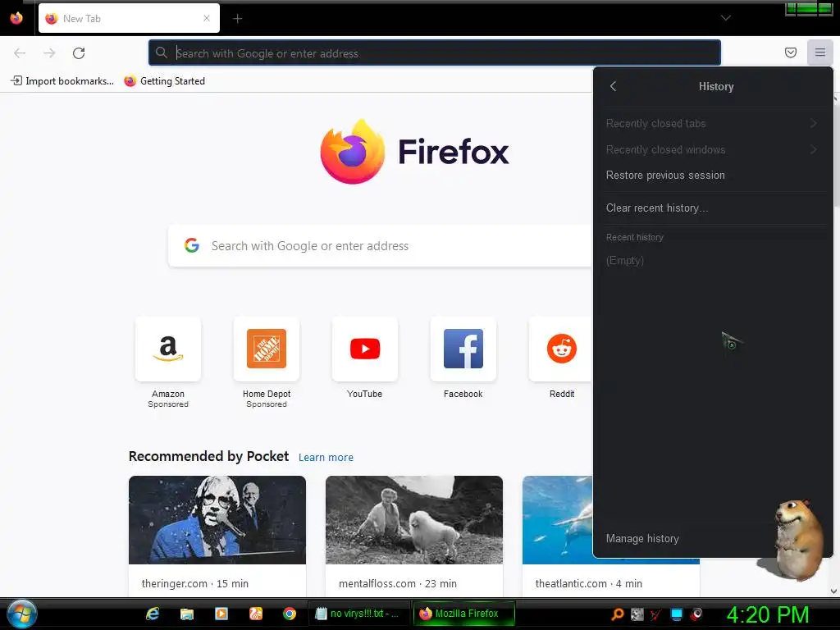Screen dimensions: 840x630
Task: Select the New Tab tab
Action: click(129, 18)
